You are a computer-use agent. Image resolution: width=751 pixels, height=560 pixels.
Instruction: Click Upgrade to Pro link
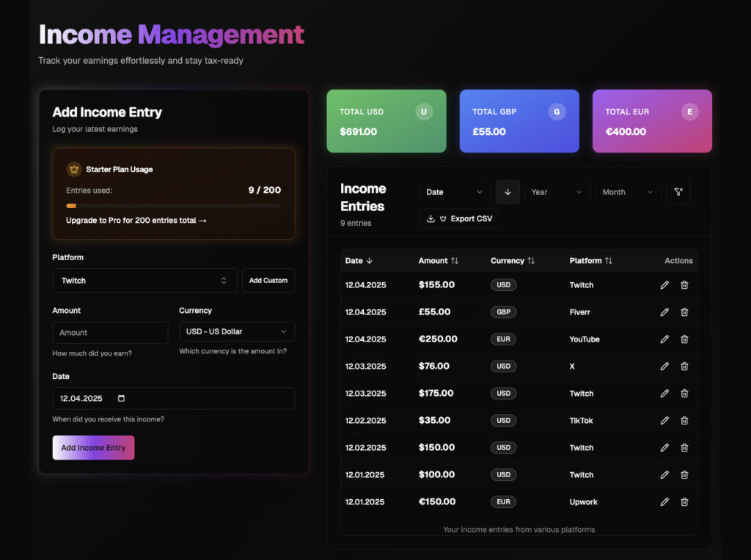coord(136,221)
